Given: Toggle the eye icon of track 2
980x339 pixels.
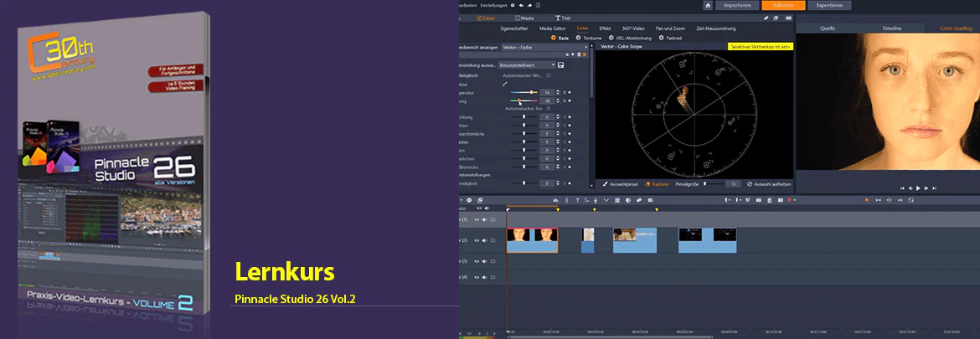Looking at the screenshot, I should 477,240.
